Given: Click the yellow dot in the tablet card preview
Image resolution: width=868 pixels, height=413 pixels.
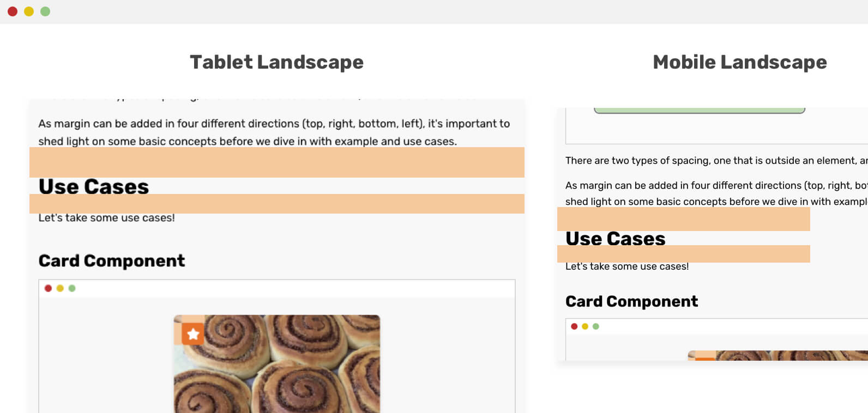Looking at the screenshot, I should coord(60,288).
